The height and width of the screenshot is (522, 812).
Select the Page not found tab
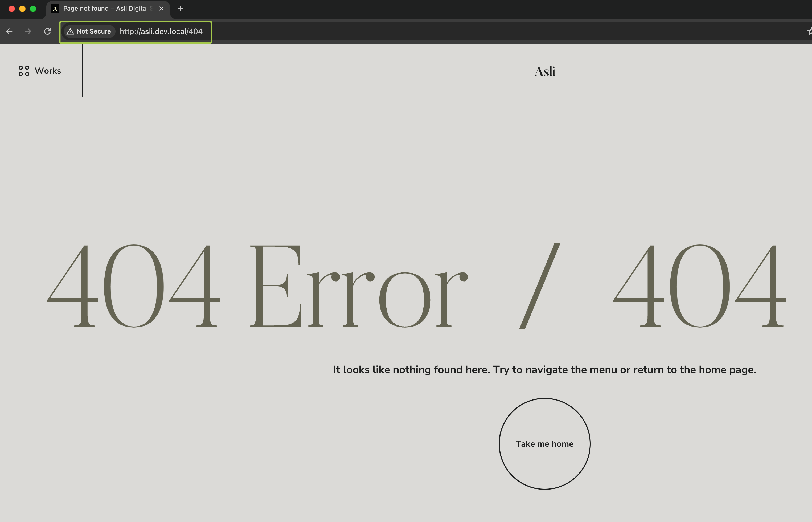click(105, 9)
